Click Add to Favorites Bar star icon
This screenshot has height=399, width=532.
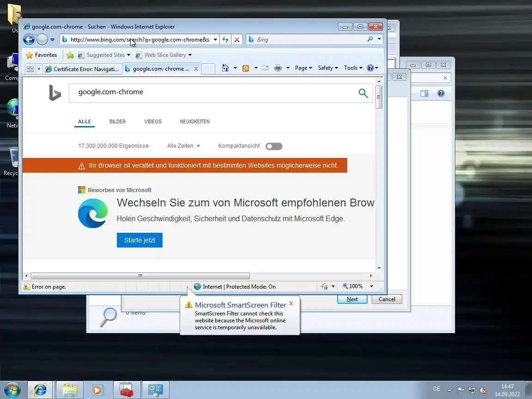point(70,55)
